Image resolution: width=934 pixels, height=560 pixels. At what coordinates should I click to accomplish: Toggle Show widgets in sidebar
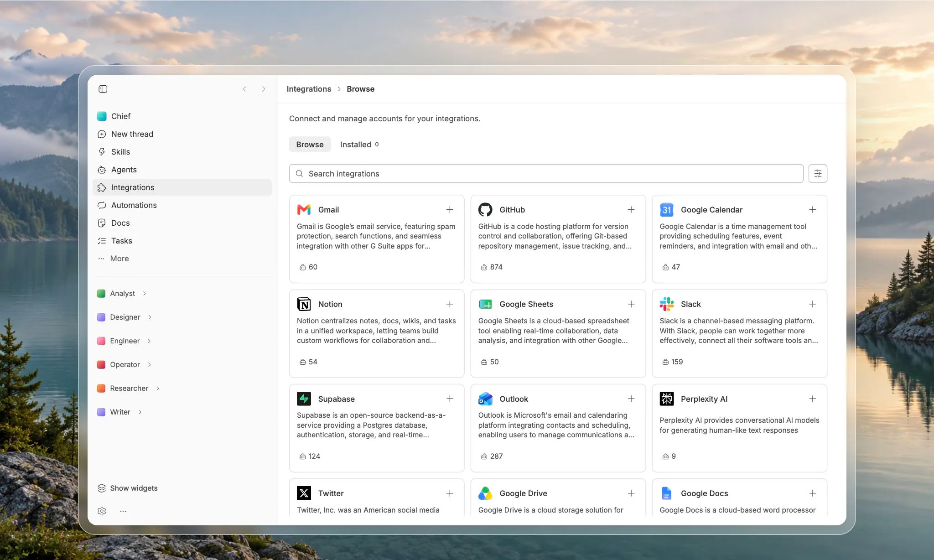127,488
